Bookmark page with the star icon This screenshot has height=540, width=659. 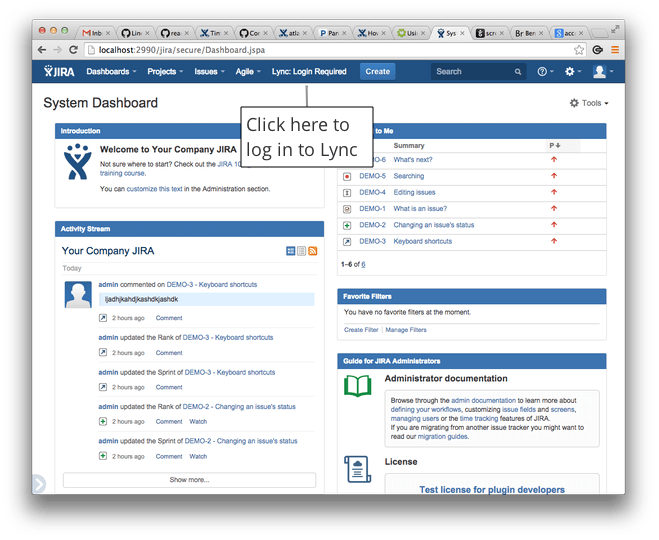point(579,50)
